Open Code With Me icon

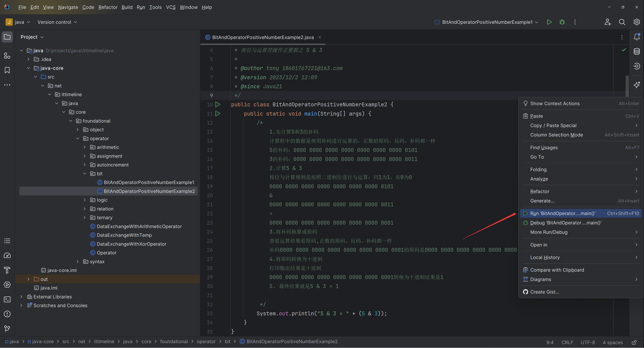point(608,22)
